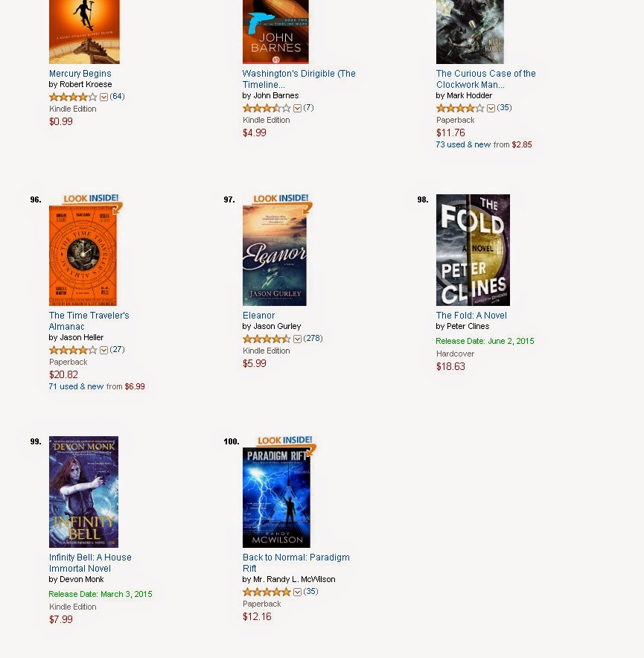Click the star rating for Mercury Begins

73,97
